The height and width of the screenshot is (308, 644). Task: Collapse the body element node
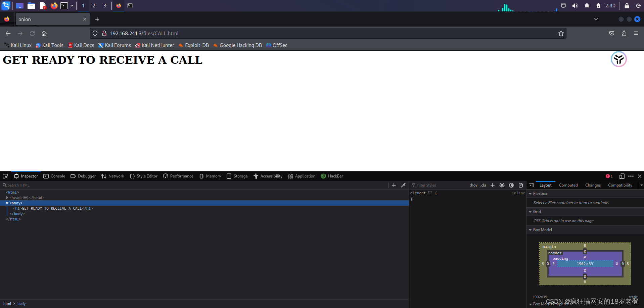pyautogui.click(x=7, y=203)
